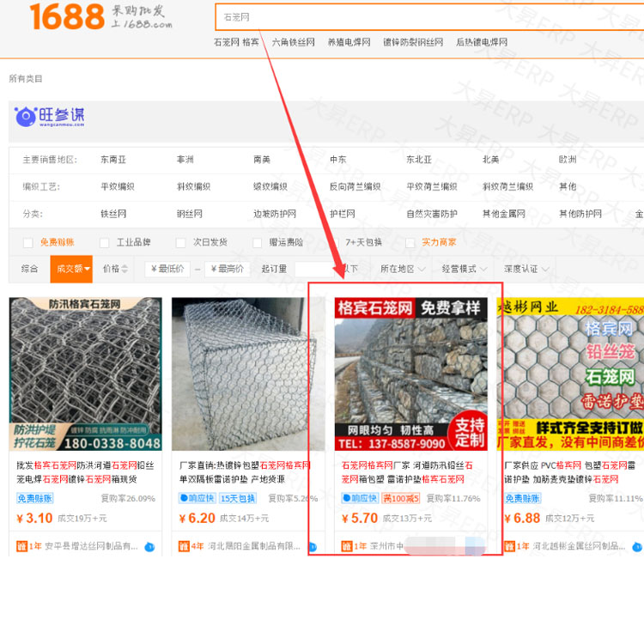Expand the 所在地区 dropdown
This screenshot has height=644, width=644.
[x=402, y=269]
